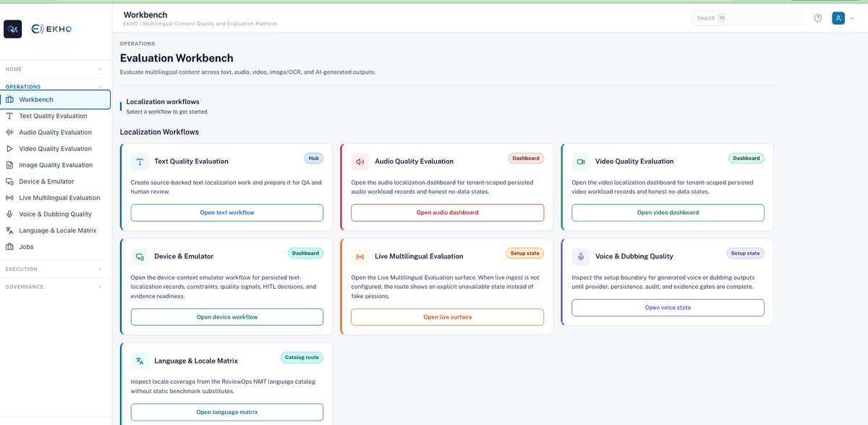Click the text icon on Text Quality Evaluation card
Viewport: 868px width, 425px height.
(x=140, y=161)
